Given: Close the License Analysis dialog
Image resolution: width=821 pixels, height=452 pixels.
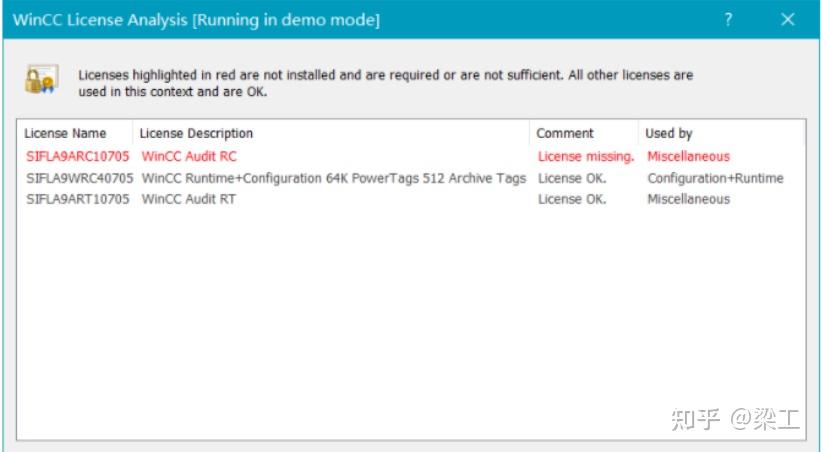Looking at the screenshot, I should (788, 19).
